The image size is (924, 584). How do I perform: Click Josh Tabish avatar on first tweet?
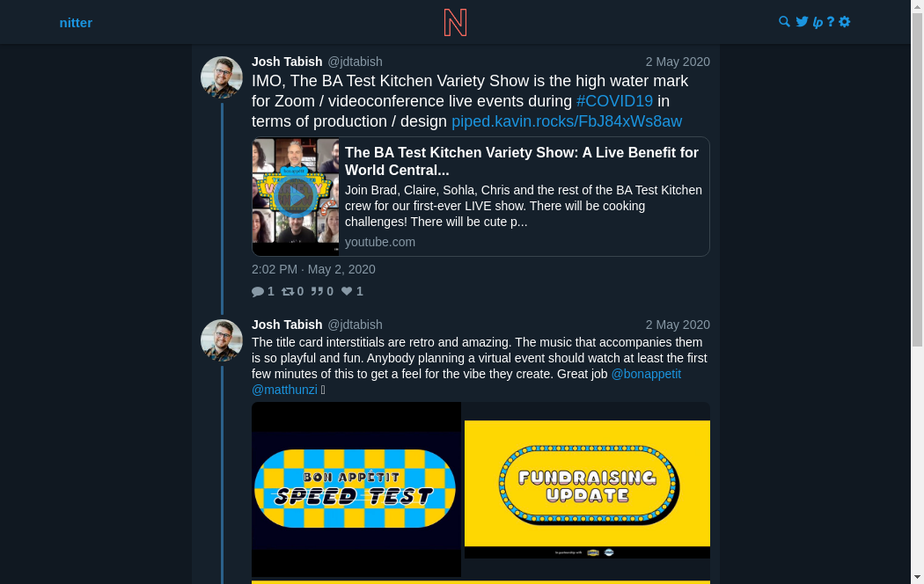pyautogui.click(x=222, y=77)
